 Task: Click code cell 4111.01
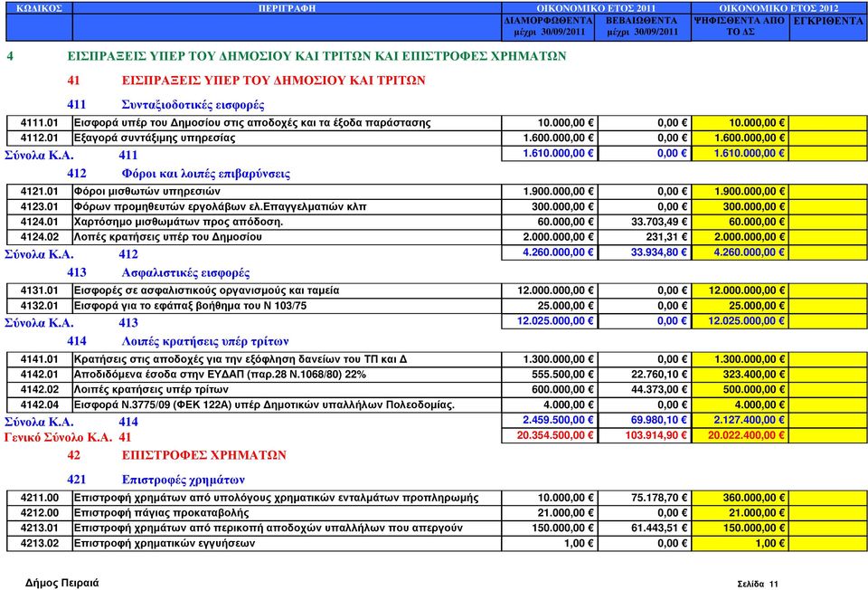coord(39,123)
